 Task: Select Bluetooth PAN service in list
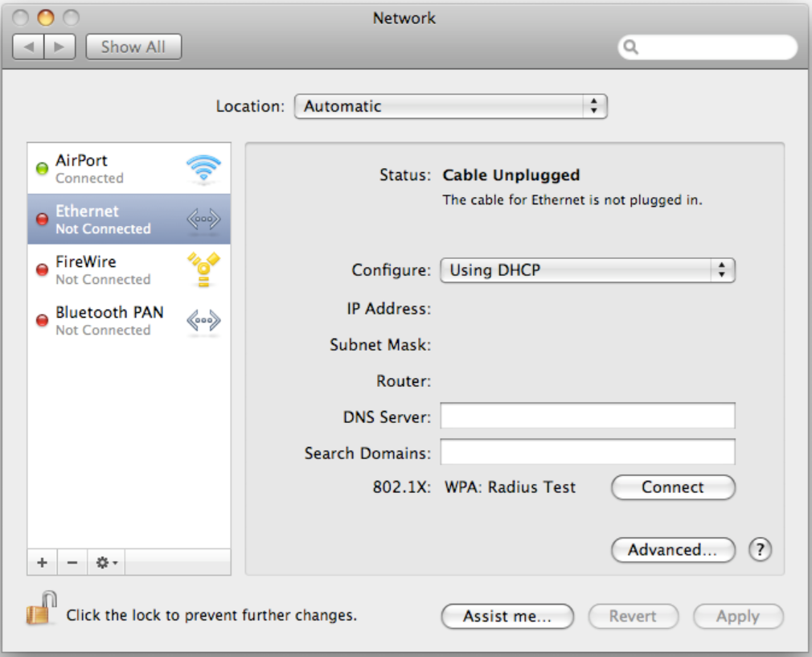point(109,320)
